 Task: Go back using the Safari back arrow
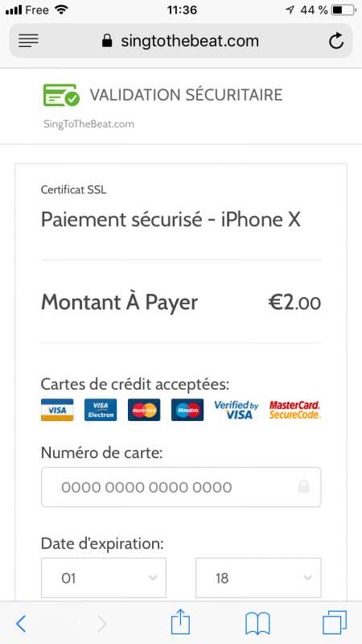click(21, 624)
